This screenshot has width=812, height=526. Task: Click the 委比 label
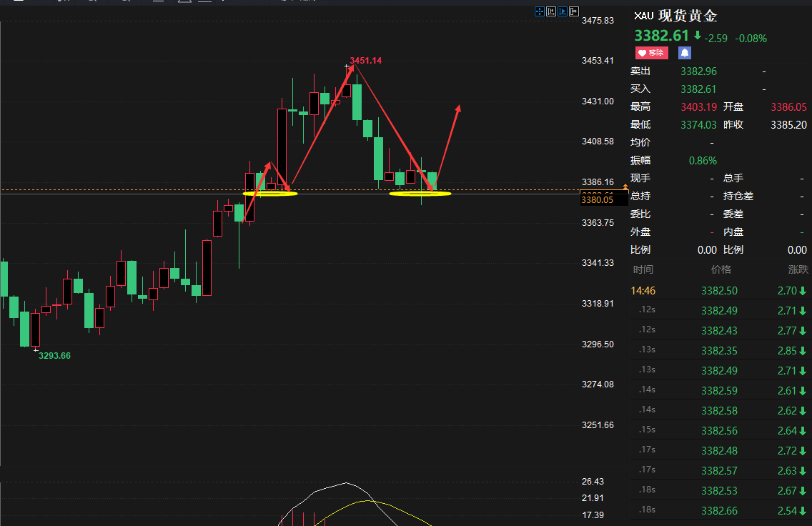click(x=640, y=214)
